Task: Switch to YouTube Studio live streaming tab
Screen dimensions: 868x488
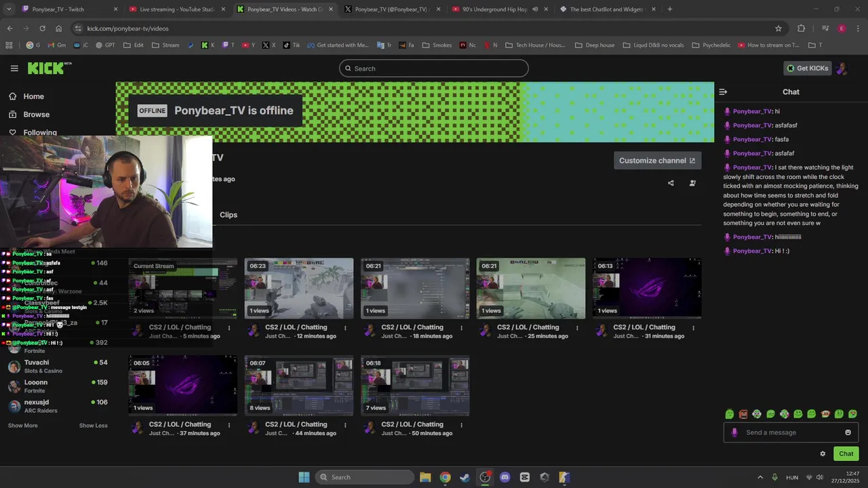Action: pos(178,9)
